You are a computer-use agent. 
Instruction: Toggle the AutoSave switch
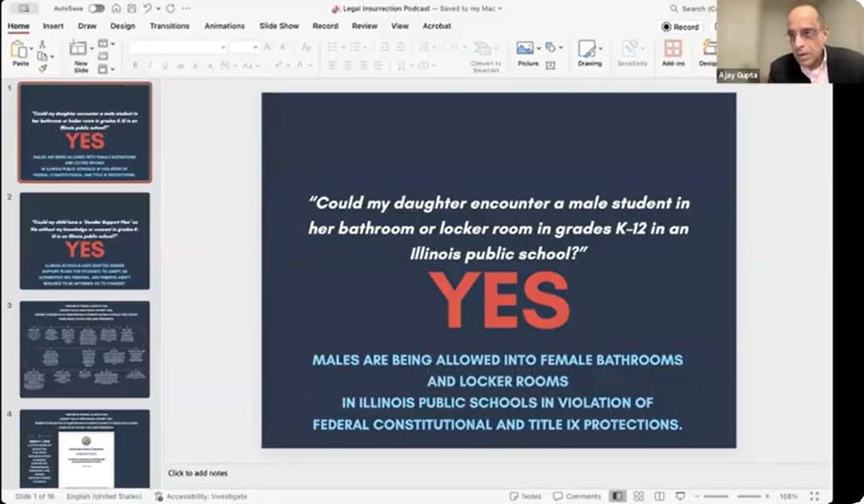[96, 9]
